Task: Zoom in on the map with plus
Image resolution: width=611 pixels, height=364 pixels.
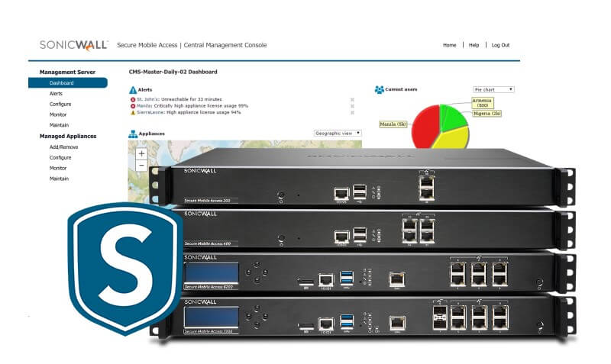Action: pyautogui.click(x=141, y=153)
